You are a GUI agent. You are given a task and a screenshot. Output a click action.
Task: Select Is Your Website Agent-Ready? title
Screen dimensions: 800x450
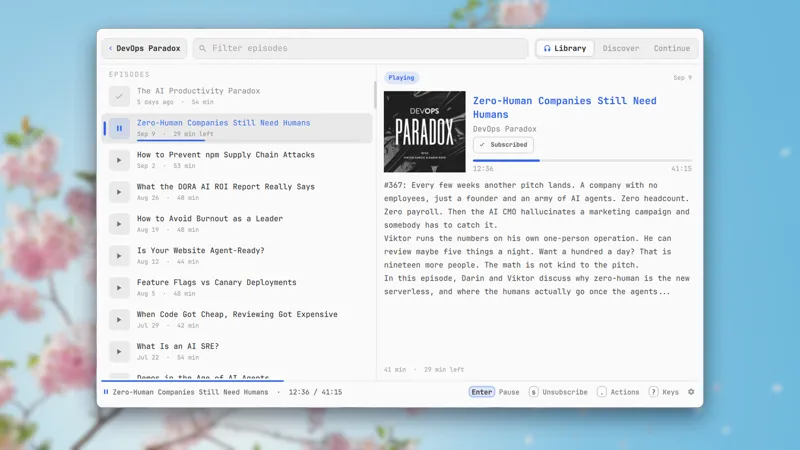(201, 251)
